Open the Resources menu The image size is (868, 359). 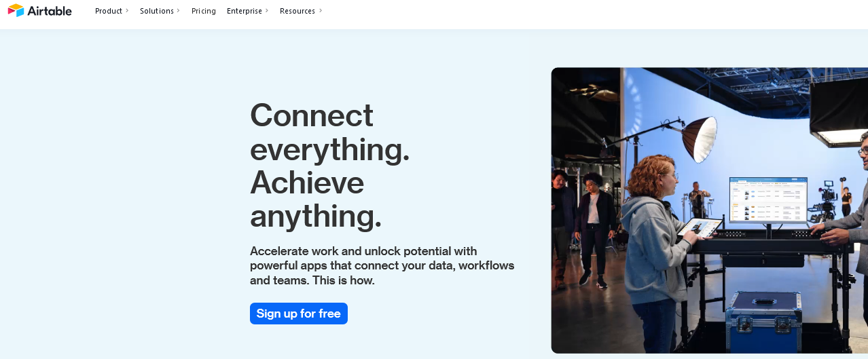tap(297, 11)
